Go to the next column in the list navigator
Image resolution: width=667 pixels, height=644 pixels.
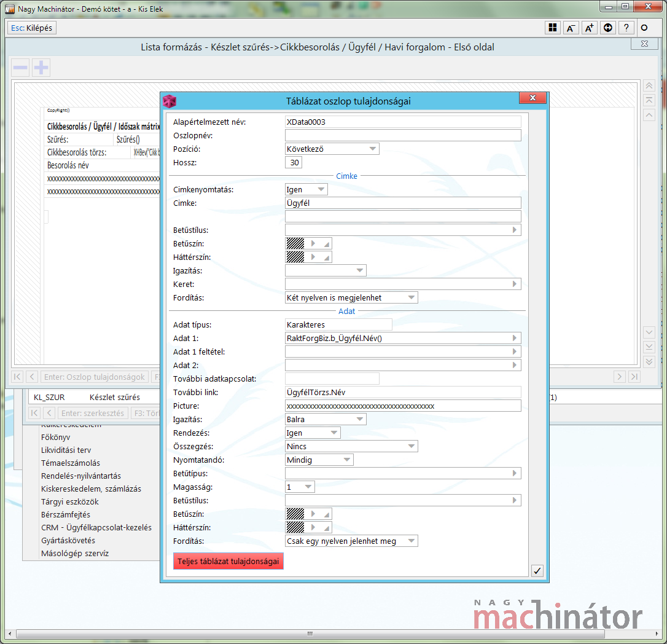pyautogui.click(x=619, y=377)
